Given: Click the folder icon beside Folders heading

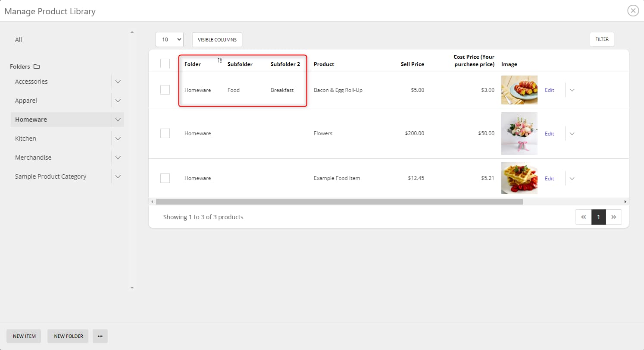Looking at the screenshot, I should point(37,66).
